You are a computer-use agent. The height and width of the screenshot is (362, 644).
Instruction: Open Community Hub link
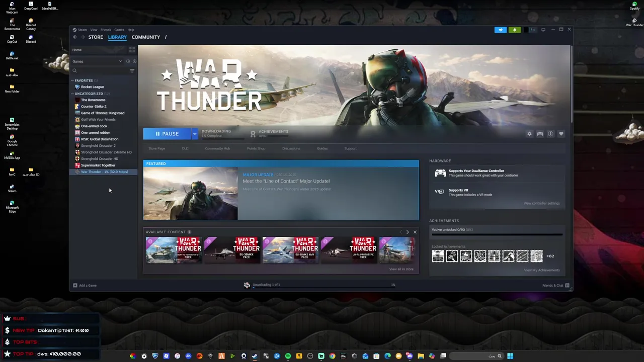217,149
